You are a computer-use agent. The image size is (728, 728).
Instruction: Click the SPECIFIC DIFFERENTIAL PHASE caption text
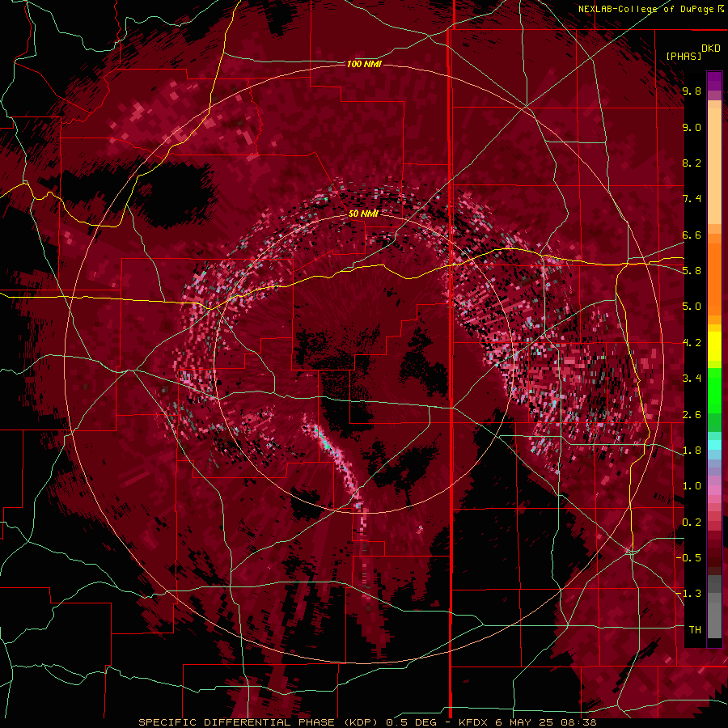236,722
